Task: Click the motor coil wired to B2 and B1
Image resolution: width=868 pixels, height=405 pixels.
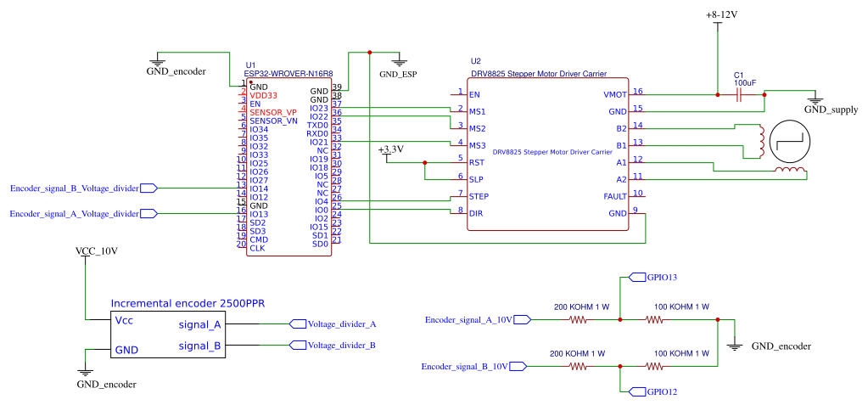Action: tap(762, 141)
